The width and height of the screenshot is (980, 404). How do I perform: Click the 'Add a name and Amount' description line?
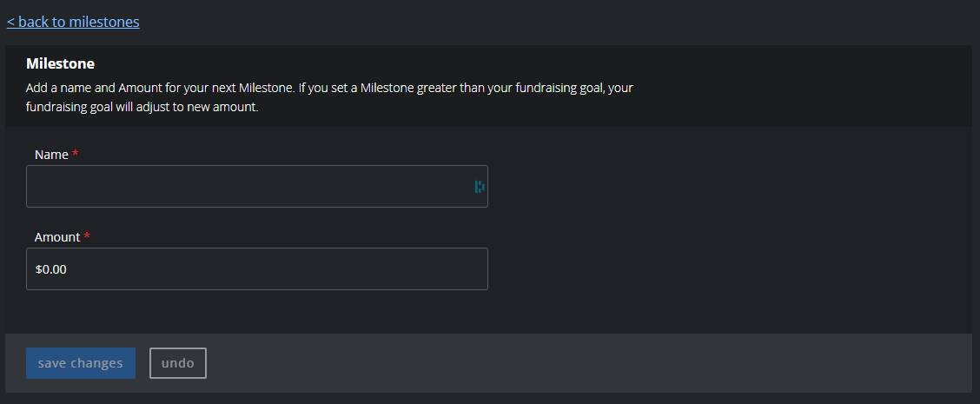pyautogui.click(x=329, y=88)
